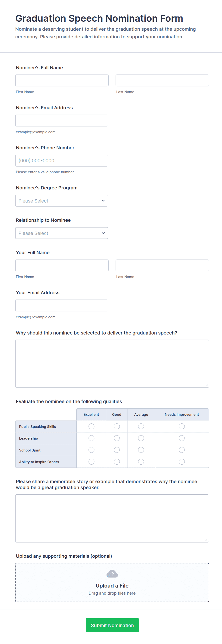Click the Nominee's Email Address field
This screenshot has height=644, width=222.
tap(62, 121)
